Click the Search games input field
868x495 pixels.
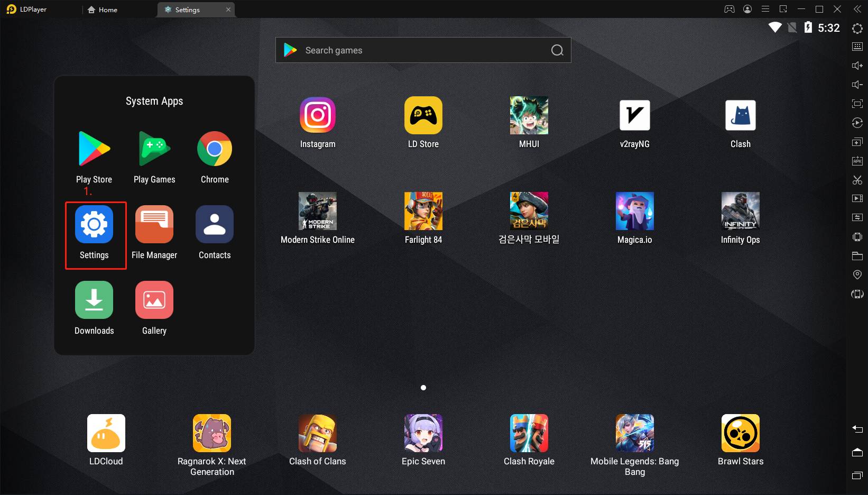pos(423,50)
